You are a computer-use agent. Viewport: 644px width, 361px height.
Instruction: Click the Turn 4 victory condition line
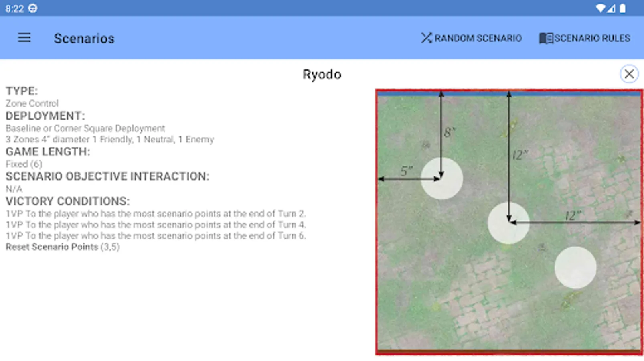tap(156, 225)
